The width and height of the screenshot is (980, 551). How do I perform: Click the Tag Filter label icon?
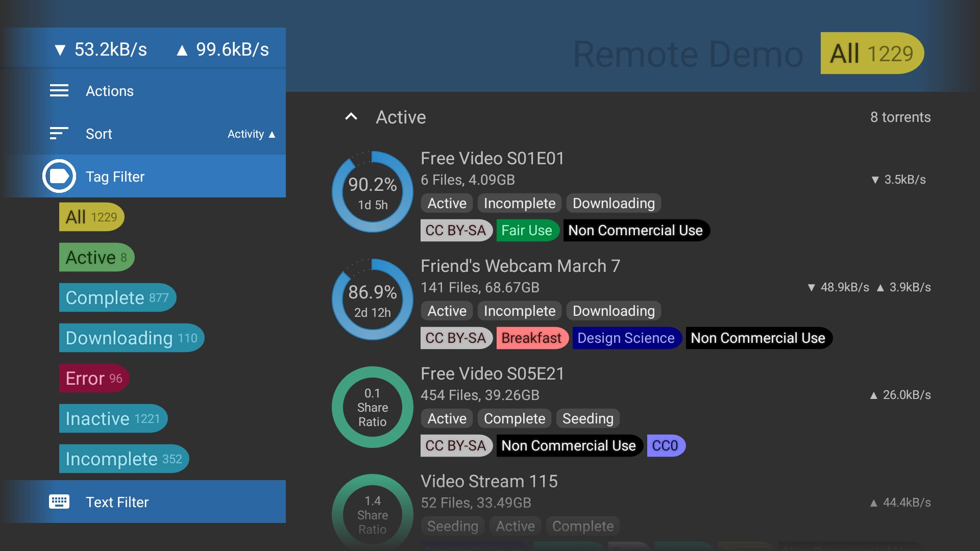(x=59, y=177)
